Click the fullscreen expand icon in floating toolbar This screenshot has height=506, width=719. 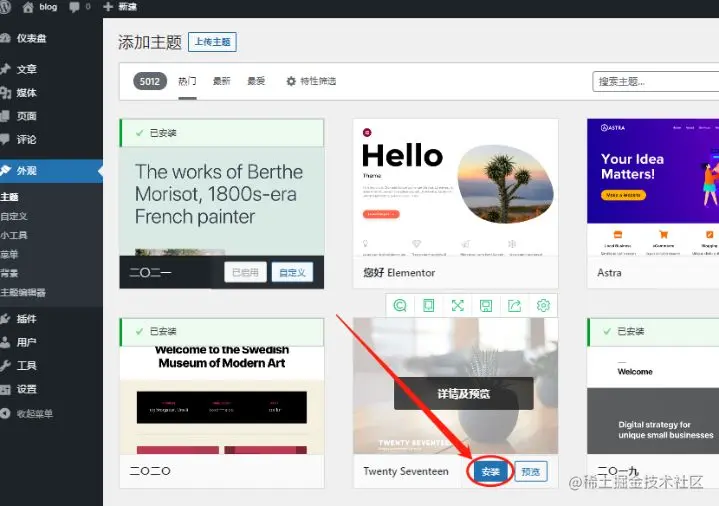coord(458,306)
